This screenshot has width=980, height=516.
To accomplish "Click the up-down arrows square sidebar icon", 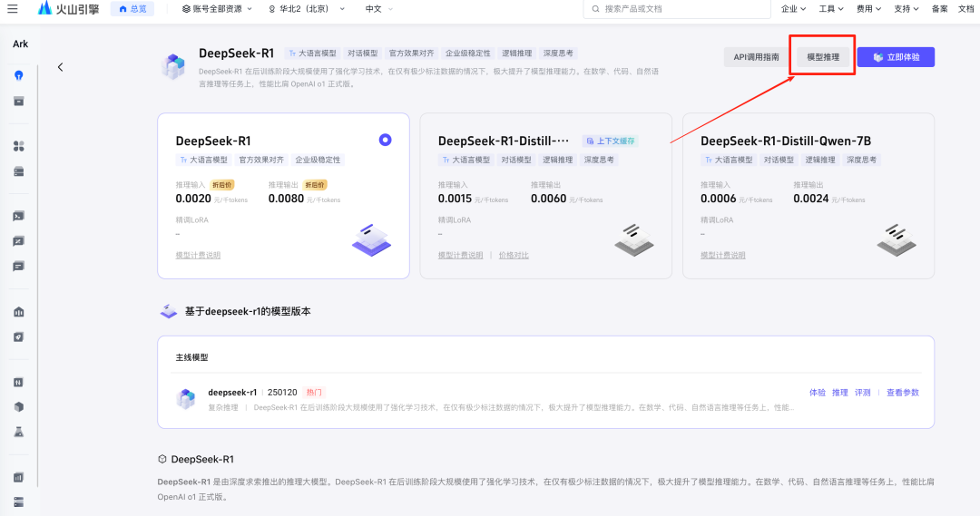I will 19,383.
